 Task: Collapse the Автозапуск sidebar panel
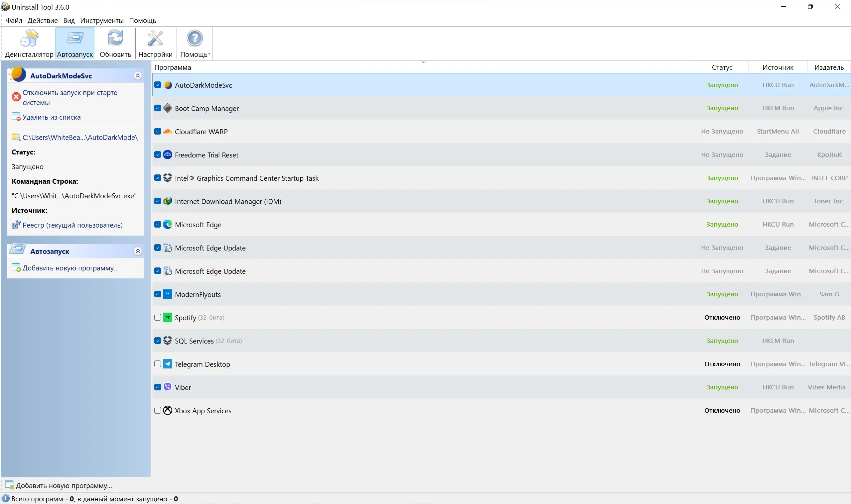[138, 251]
